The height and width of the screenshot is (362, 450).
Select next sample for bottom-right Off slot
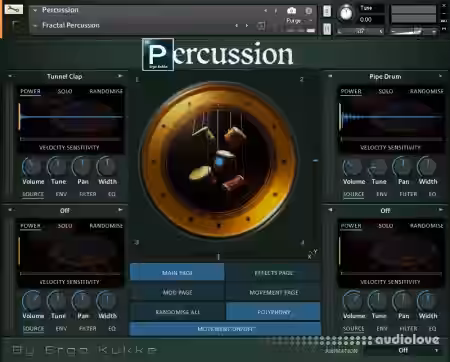pyautogui.click(x=440, y=210)
